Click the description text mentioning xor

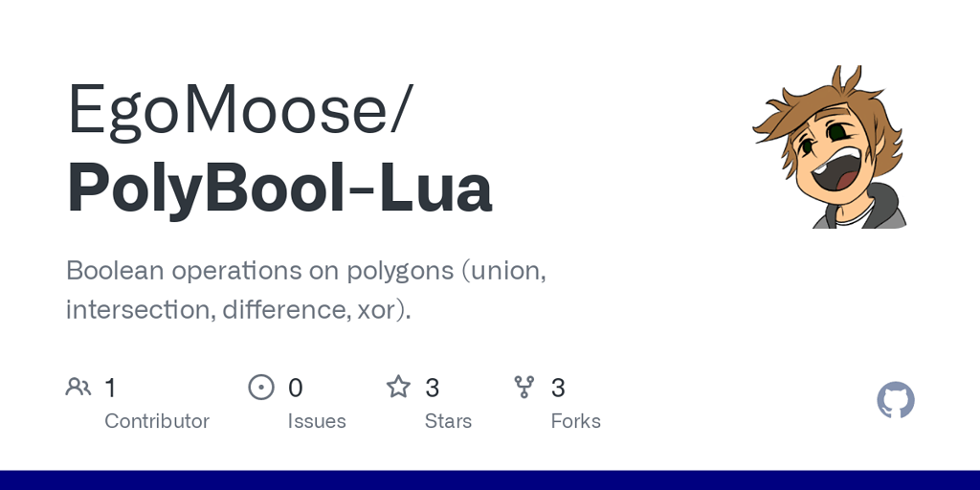pos(238,310)
